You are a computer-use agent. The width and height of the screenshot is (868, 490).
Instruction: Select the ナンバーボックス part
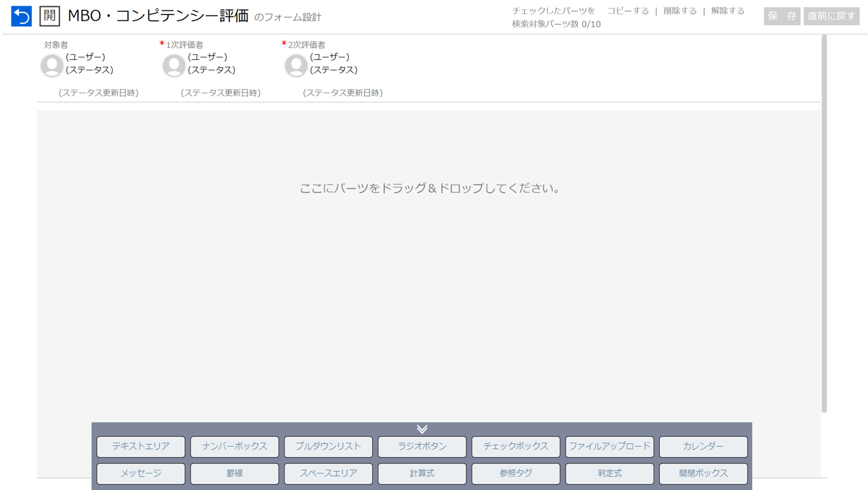(x=234, y=447)
